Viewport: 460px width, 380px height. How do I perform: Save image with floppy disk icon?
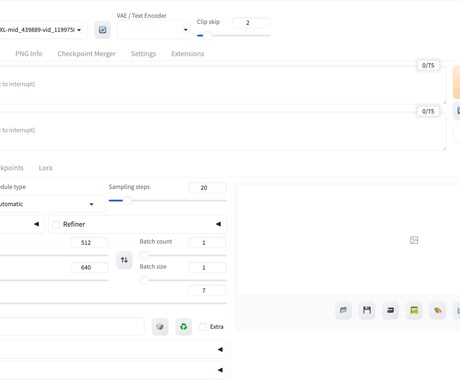[x=367, y=311]
